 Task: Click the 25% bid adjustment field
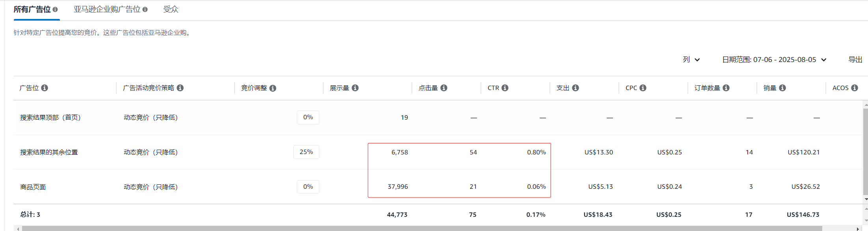(x=306, y=152)
